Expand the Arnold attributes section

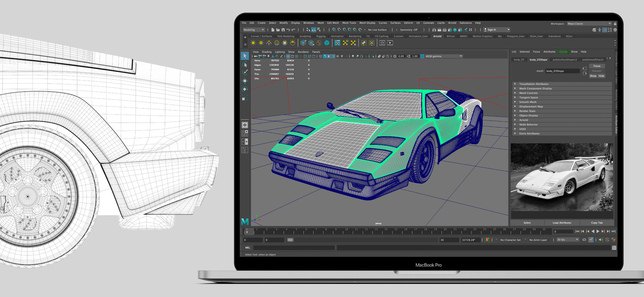(x=562, y=120)
